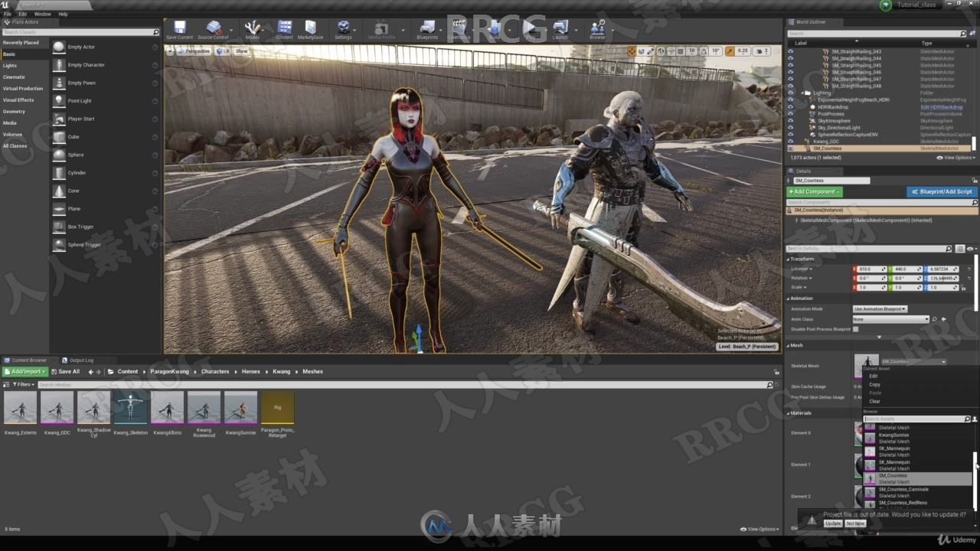Open the Marketplace toolbar icon
The width and height of the screenshot is (980, 551).
310,30
